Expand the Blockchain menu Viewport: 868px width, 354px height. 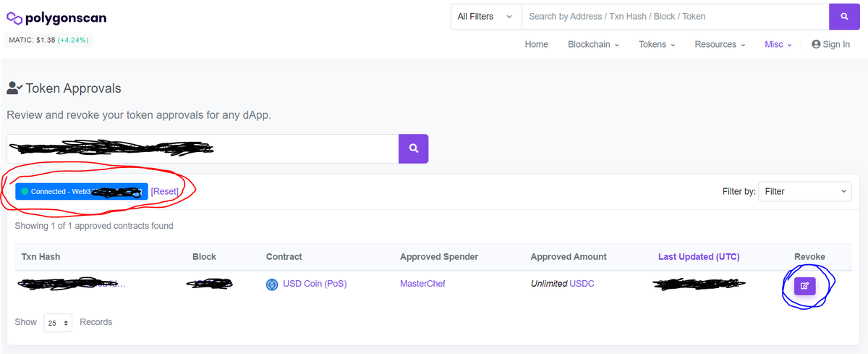pyautogui.click(x=593, y=44)
